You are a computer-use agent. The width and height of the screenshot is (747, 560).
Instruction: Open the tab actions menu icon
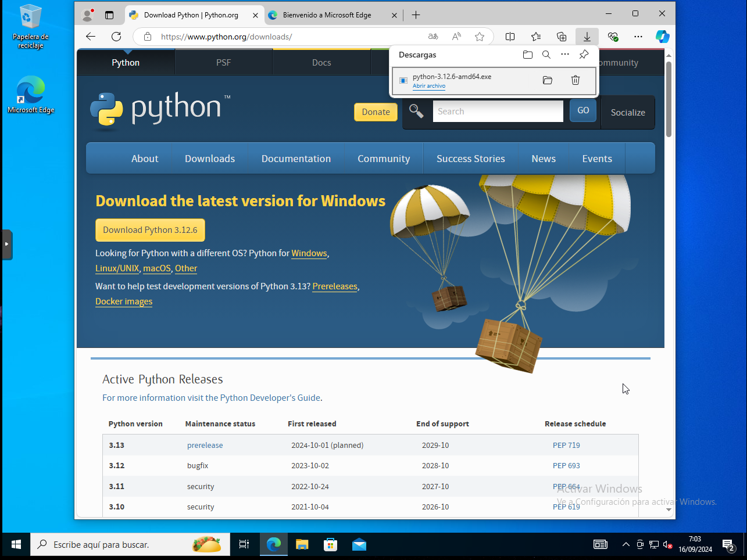(109, 15)
